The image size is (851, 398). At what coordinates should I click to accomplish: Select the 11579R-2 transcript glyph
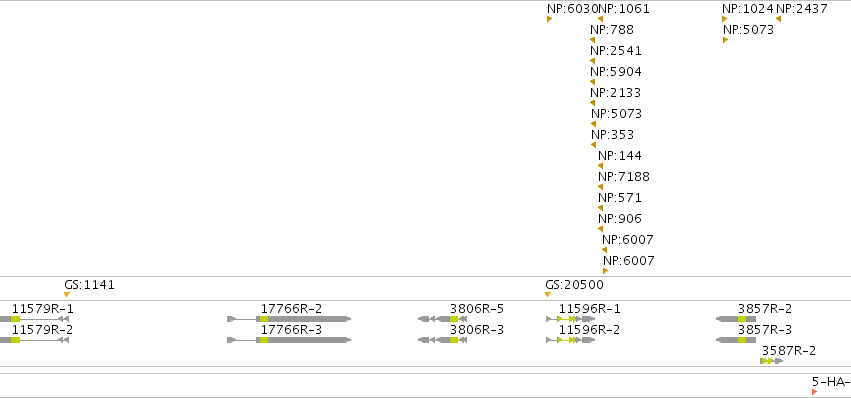pos(34,340)
